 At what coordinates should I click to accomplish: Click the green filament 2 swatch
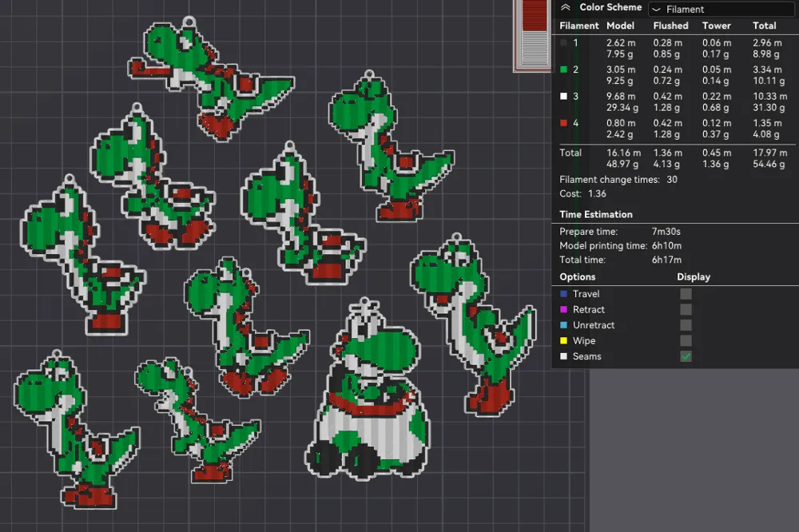[x=563, y=69]
